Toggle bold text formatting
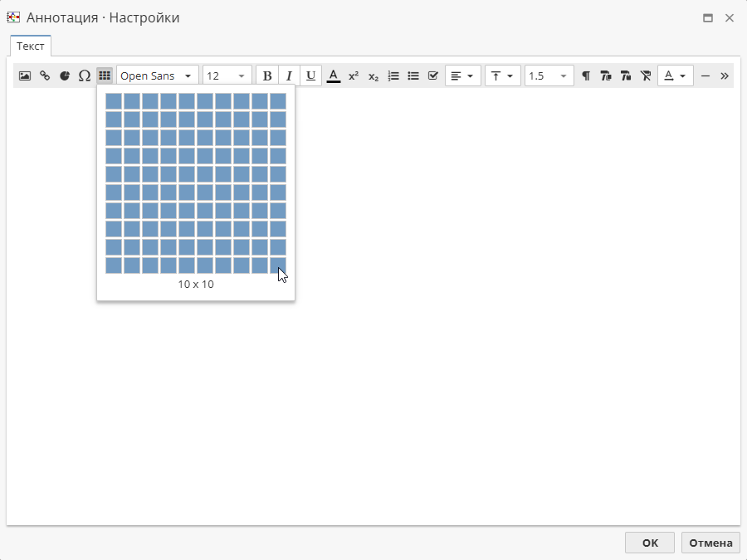Screen dimensions: 747x560 (267, 75)
